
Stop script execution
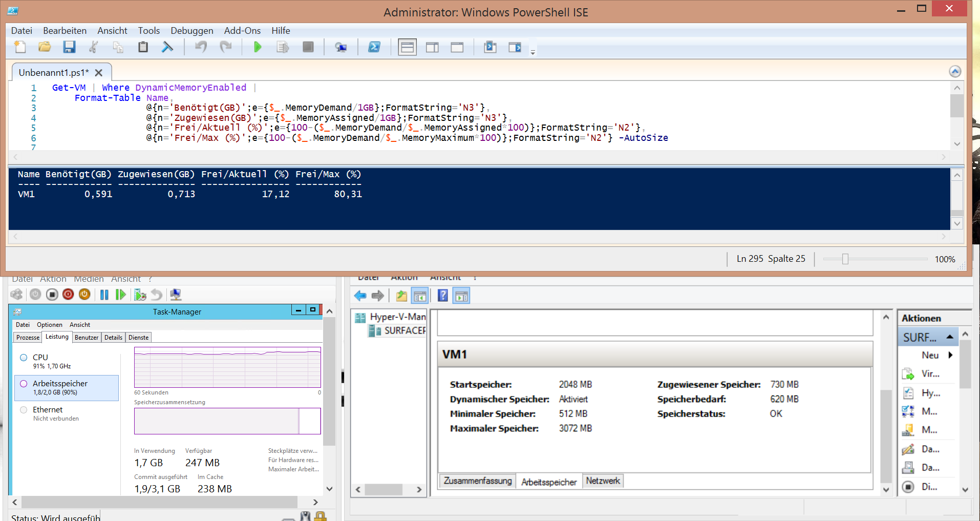[308, 47]
